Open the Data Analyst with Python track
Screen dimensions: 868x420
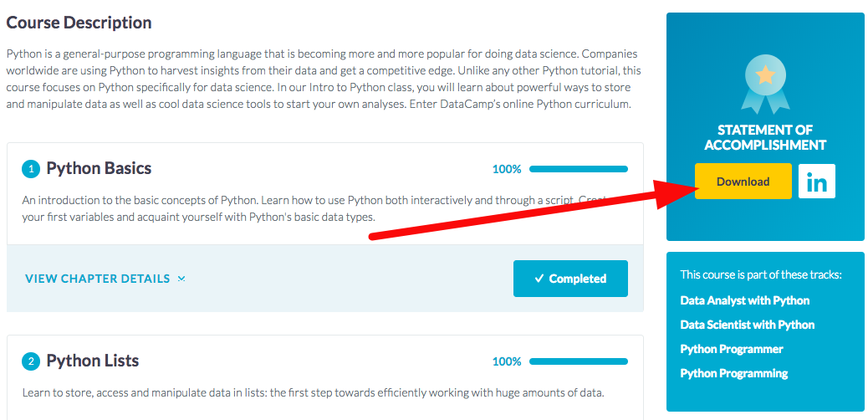tap(745, 300)
